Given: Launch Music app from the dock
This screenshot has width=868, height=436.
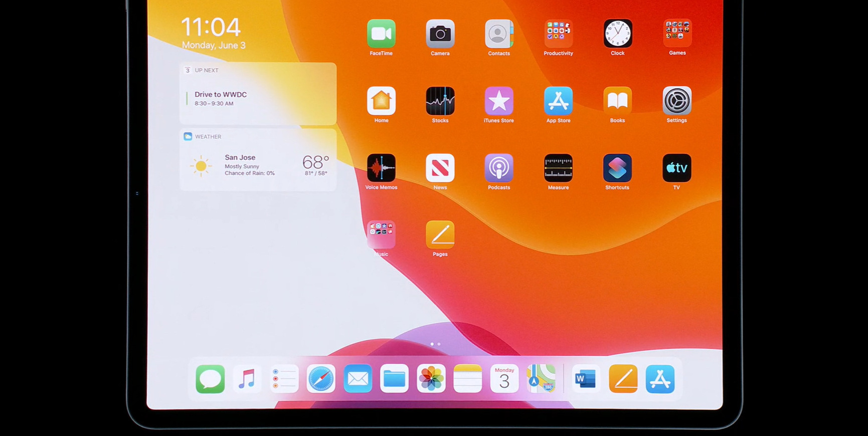Looking at the screenshot, I should pos(247,379).
